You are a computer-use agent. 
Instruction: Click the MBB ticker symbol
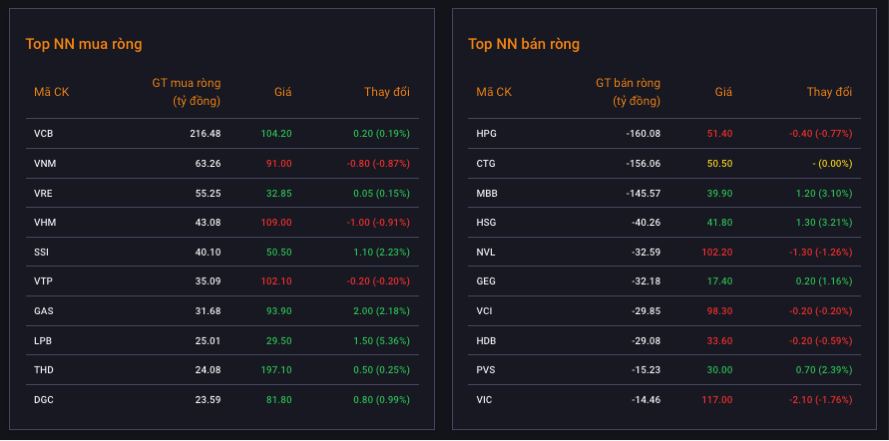[x=487, y=193]
